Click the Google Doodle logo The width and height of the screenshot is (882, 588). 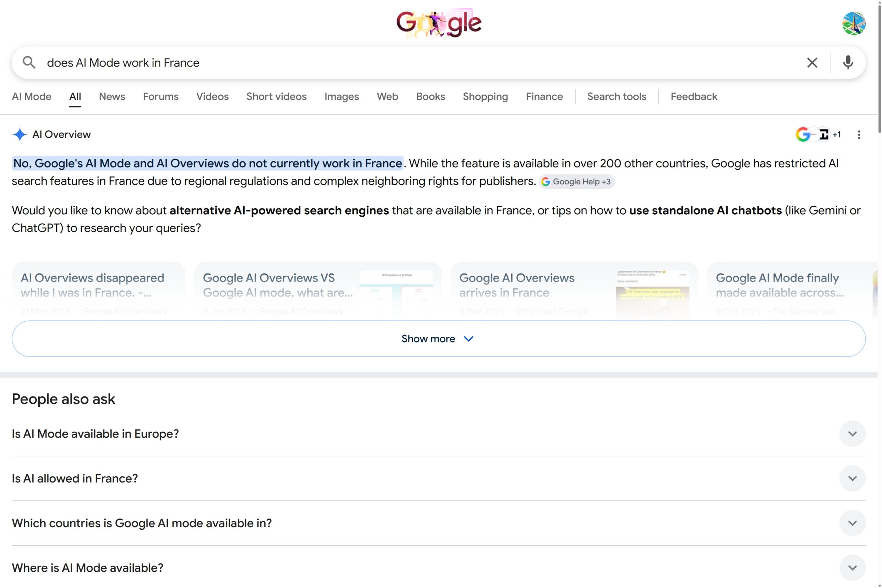439,23
